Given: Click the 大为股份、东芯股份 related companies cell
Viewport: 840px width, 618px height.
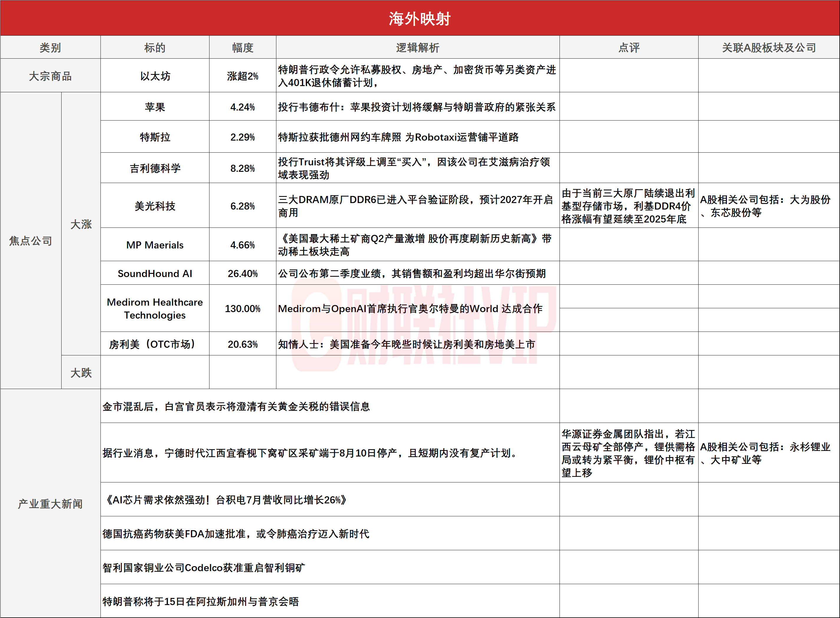Looking at the screenshot, I should [x=769, y=206].
